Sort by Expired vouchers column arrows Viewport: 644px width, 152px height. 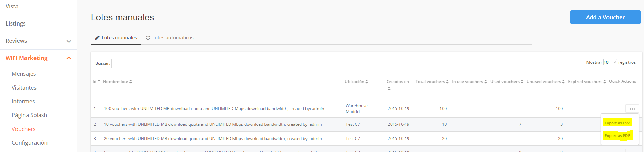pyautogui.click(x=605, y=82)
